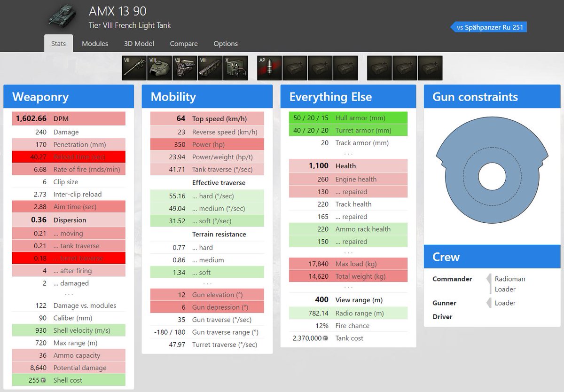Open the last empty slot in the AP shell group
Viewport: 564px width, 392px height.
(345, 68)
